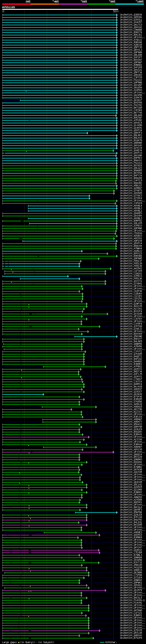
Task: Click the white query sequence ruler bar
Action: [60, 9]
